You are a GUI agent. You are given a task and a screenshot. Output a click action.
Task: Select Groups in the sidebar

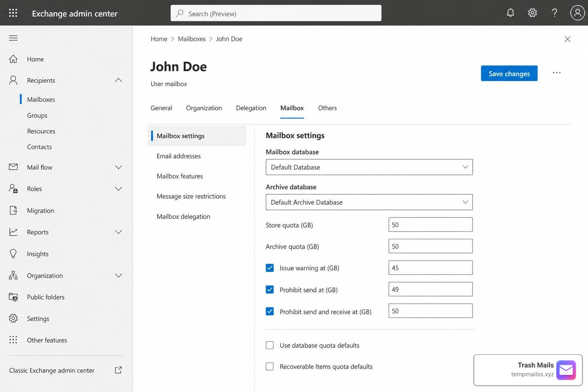point(37,115)
